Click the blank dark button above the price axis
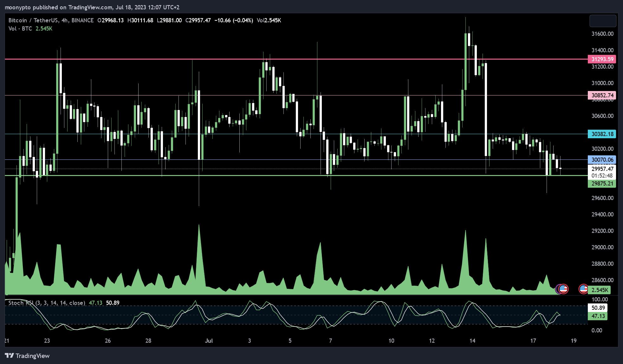The width and height of the screenshot is (623, 364). click(x=603, y=21)
